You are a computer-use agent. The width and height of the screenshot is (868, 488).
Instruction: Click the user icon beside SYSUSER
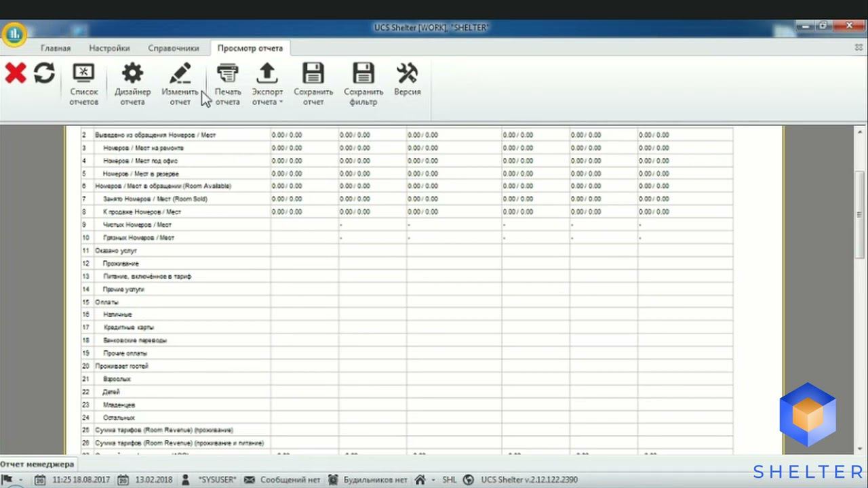186,480
